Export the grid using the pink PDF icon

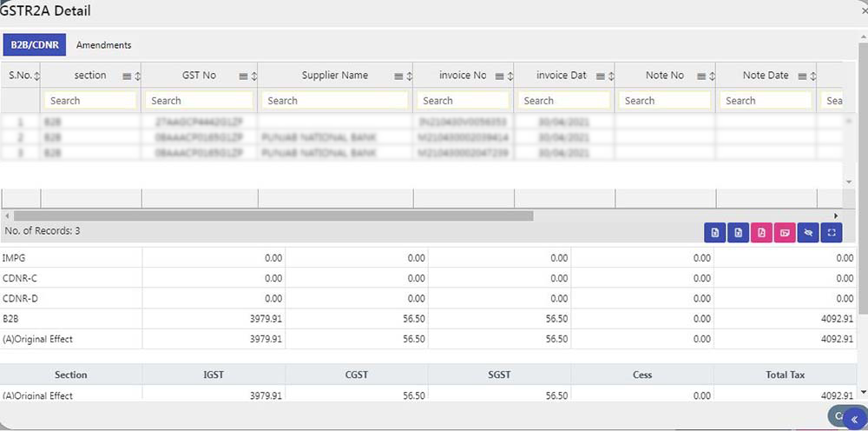point(761,233)
